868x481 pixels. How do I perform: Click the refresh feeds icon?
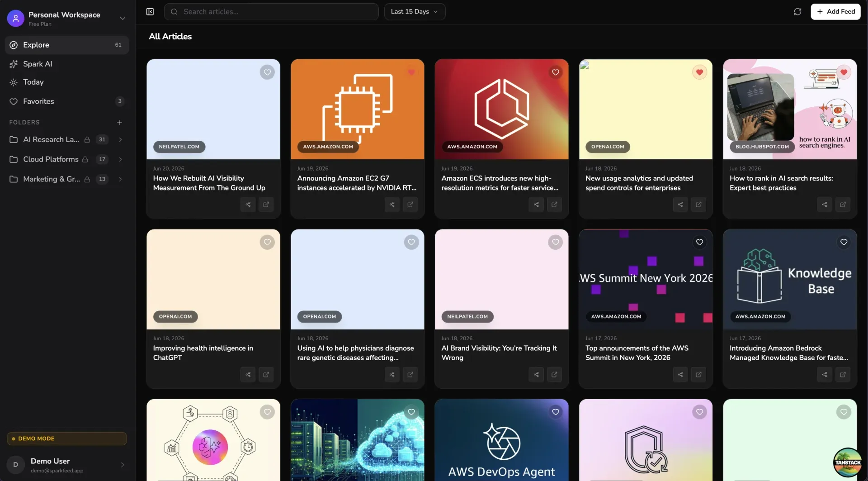coord(797,12)
